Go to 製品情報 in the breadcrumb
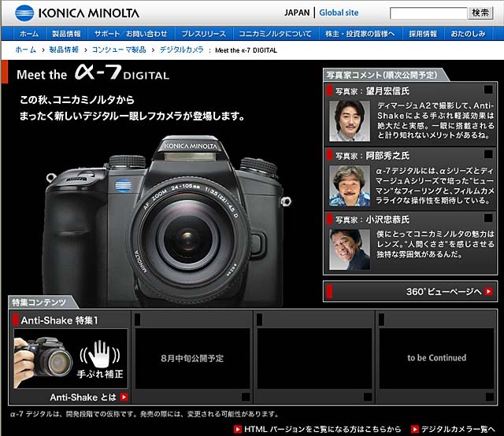 [x=64, y=50]
